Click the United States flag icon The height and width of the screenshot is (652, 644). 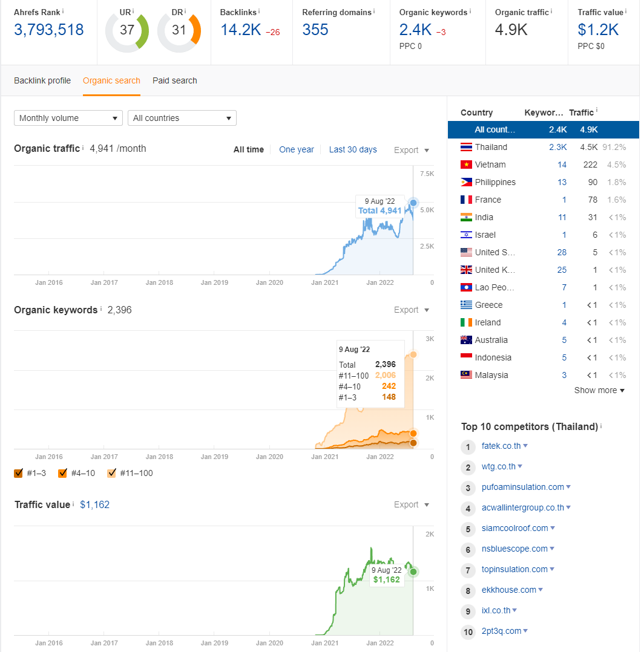pos(466,252)
